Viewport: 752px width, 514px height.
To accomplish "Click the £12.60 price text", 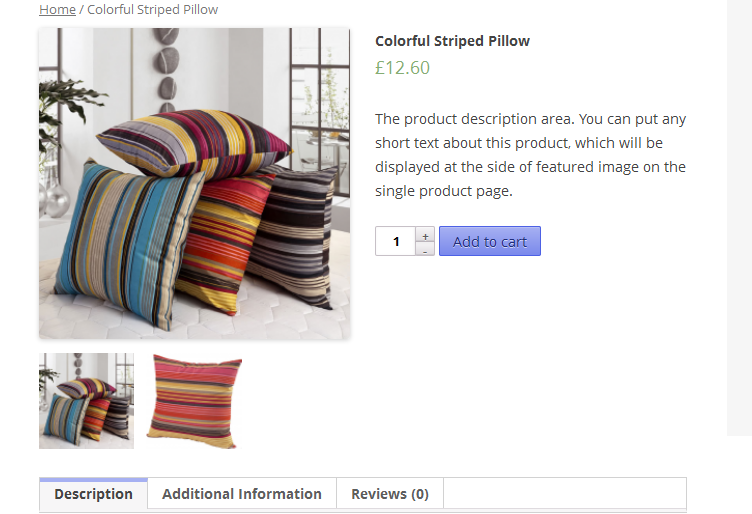I will 402,68.
